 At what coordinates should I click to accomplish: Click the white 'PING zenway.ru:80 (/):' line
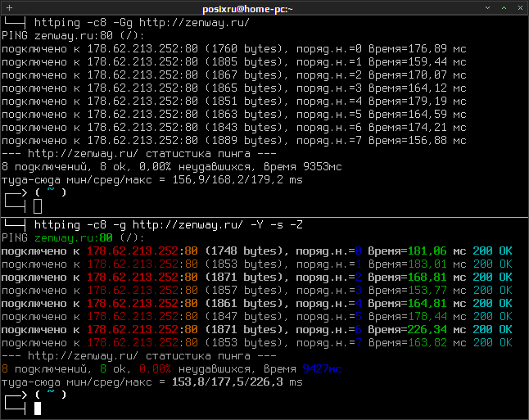tap(73, 36)
